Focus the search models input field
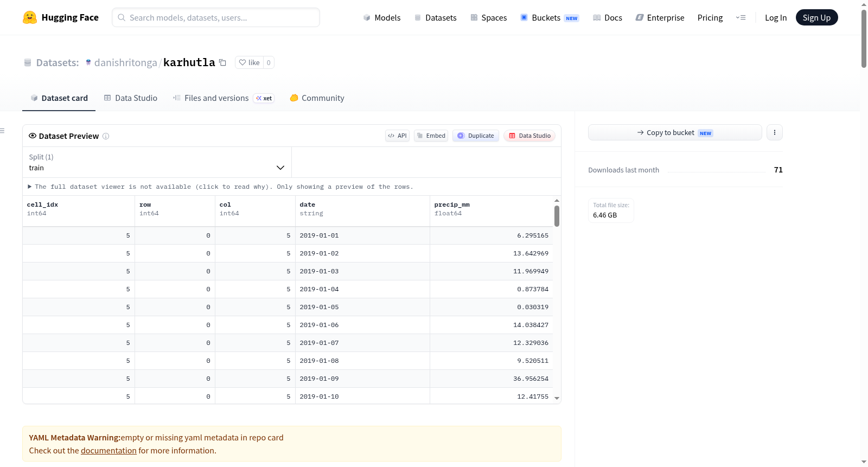The height and width of the screenshot is (467, 868). click(x=216, y=17)
